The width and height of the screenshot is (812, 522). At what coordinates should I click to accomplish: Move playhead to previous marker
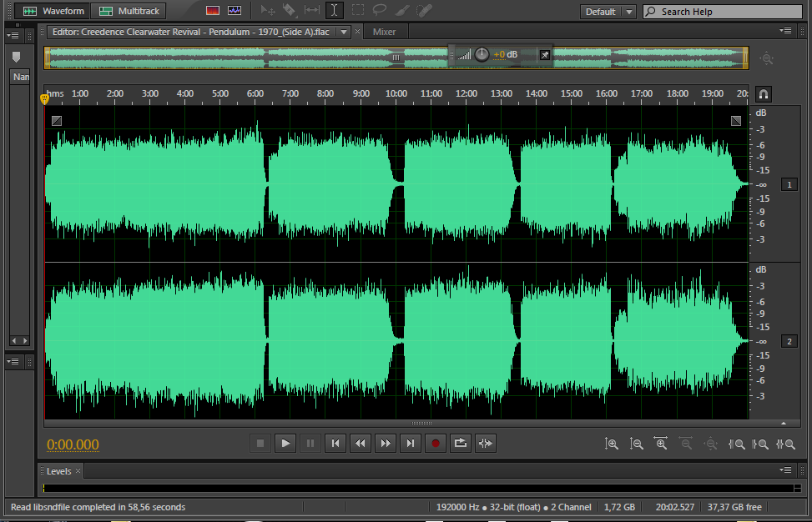pyautogui.click(x=335, y=444)
